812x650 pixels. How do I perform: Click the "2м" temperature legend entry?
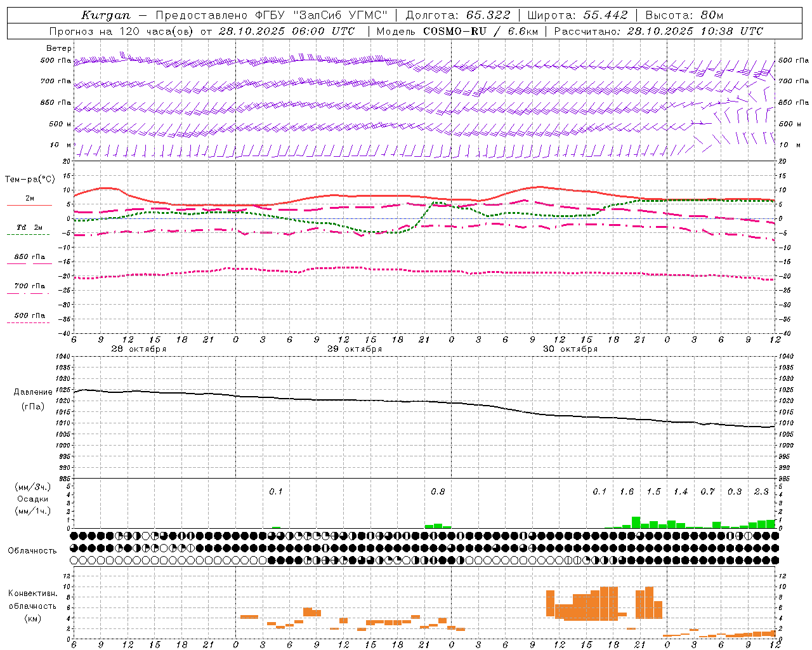tap(30, 198)
